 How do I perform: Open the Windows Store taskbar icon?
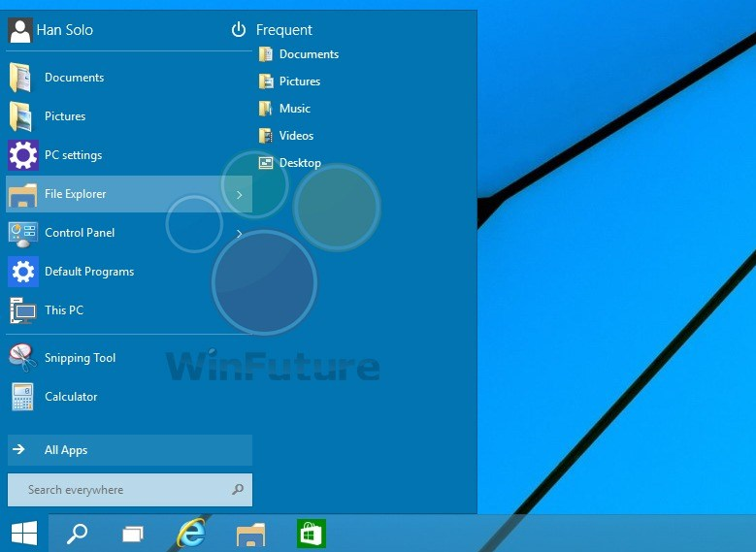311,533
